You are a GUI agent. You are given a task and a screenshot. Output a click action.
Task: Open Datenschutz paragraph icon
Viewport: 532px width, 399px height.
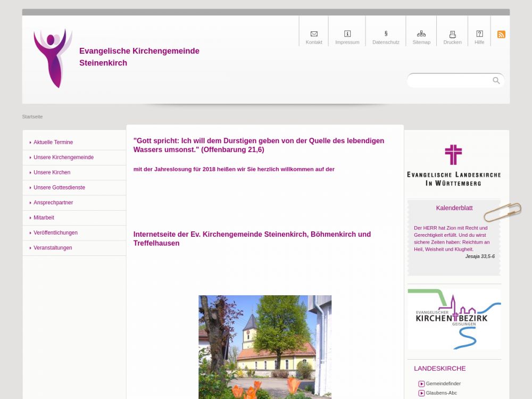click(386, 34)
